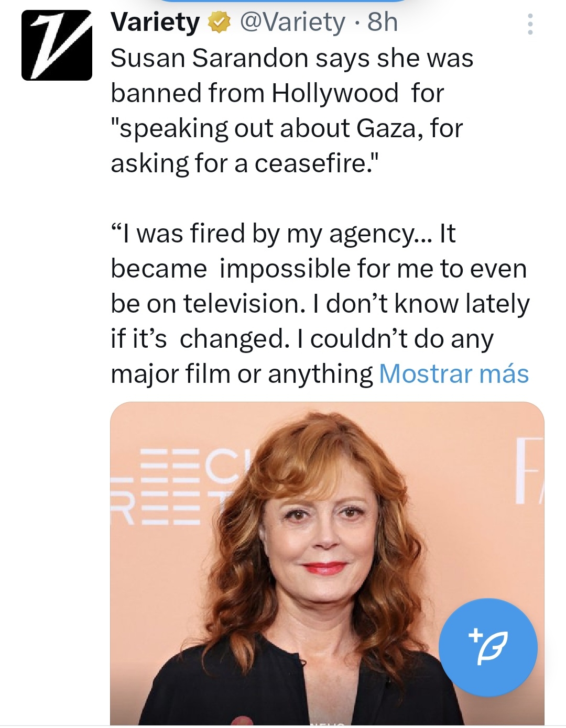This screenshot has height=728, width=566.
Task: Open Variety's profile picture avatar
Action: pyautogui.click(x=57, y=45)
